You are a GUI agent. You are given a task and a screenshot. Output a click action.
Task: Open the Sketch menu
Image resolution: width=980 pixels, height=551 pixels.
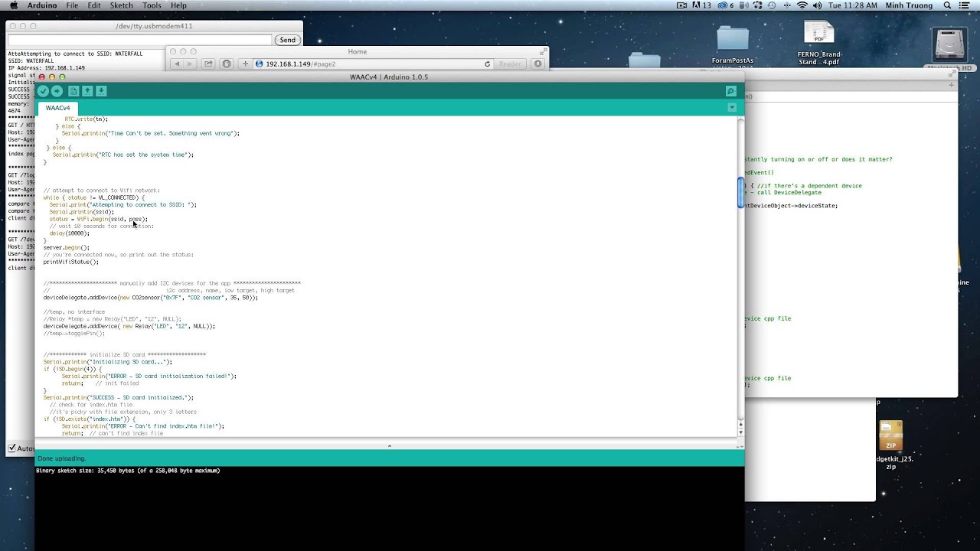tap(122, 5)
